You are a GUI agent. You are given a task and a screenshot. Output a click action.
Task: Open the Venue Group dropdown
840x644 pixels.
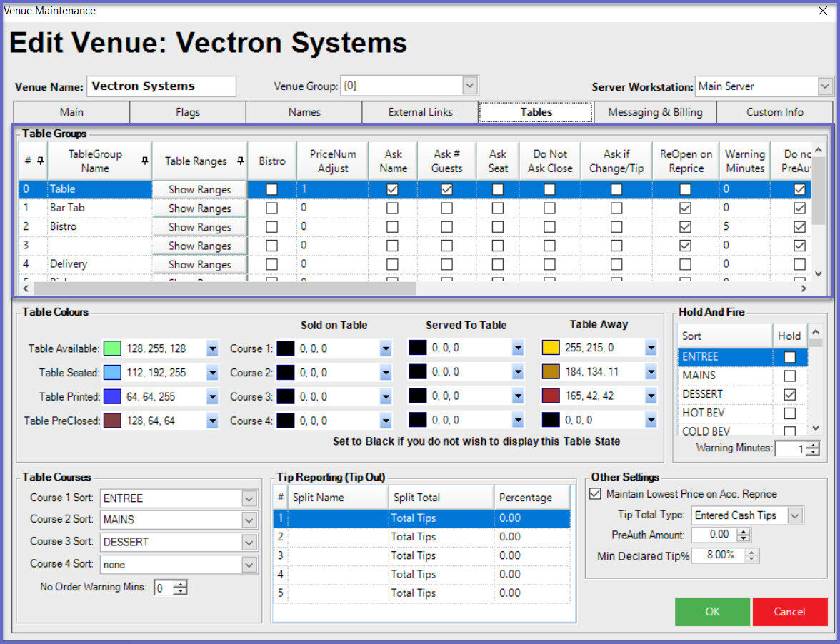(469, 86)
